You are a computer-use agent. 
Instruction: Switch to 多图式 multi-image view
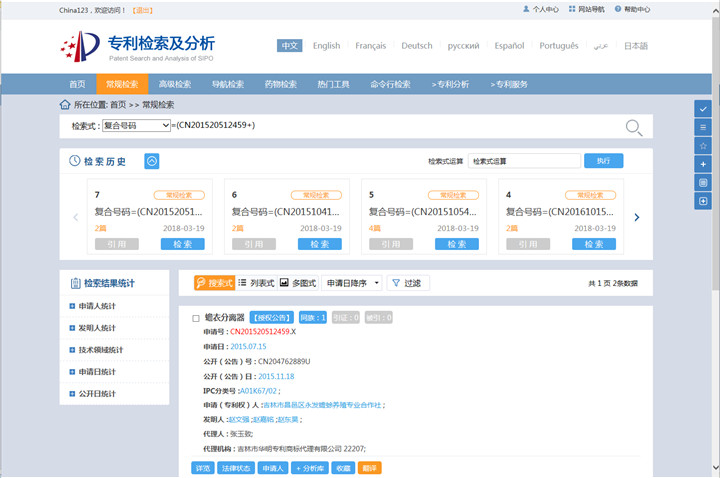[x=298, y=283]
